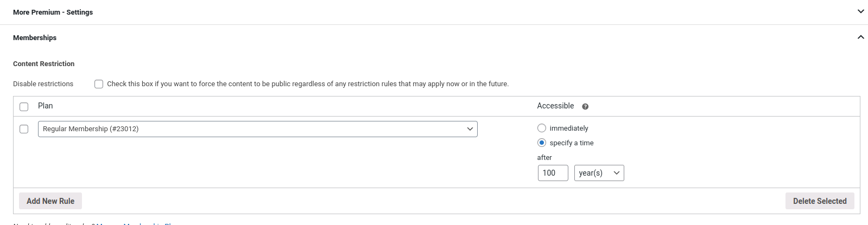Enable the Disable restrictions checkbox
Viewport: 868px width, 225px height.
(x=99, y=84)
